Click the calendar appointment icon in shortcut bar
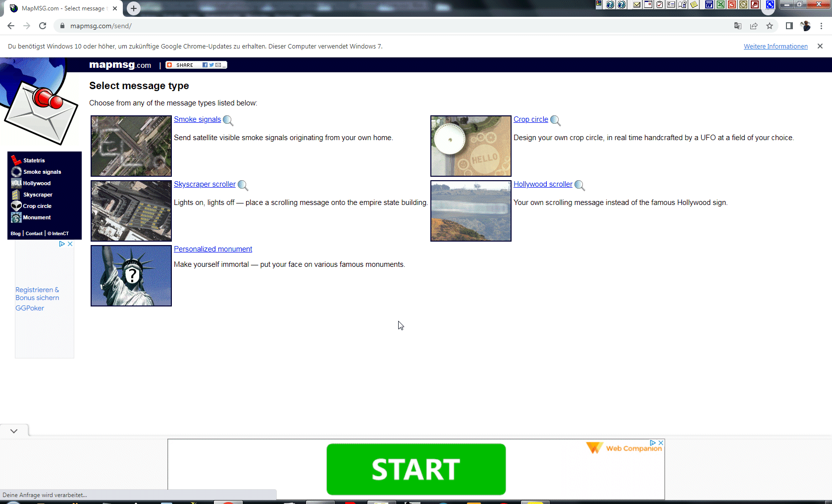The image size is (832, 504). 648,4
